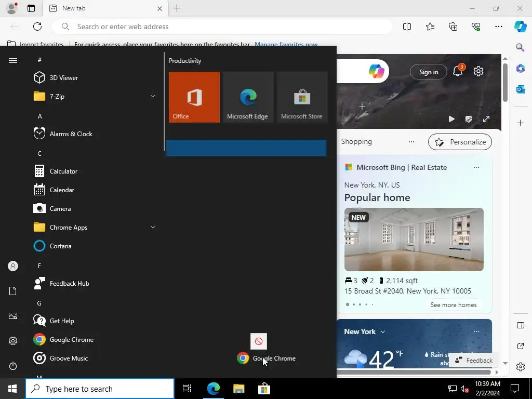This screenshot has height=399, width=532.
Task: Open the Copilot icon in Edge toolbar
Action: (520, 26)
